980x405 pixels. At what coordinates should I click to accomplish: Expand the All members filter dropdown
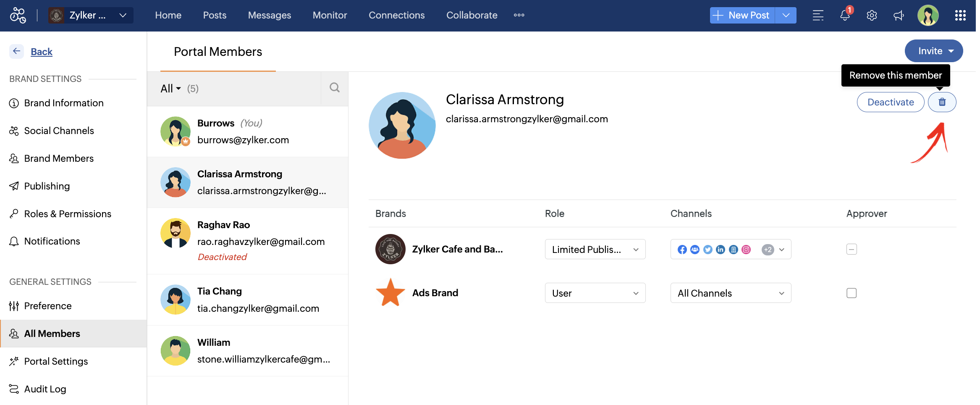click(171, 89)
